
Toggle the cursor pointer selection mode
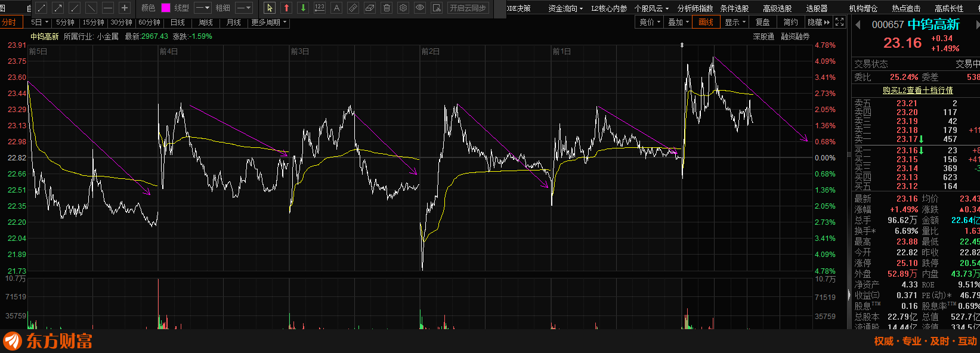270,8
